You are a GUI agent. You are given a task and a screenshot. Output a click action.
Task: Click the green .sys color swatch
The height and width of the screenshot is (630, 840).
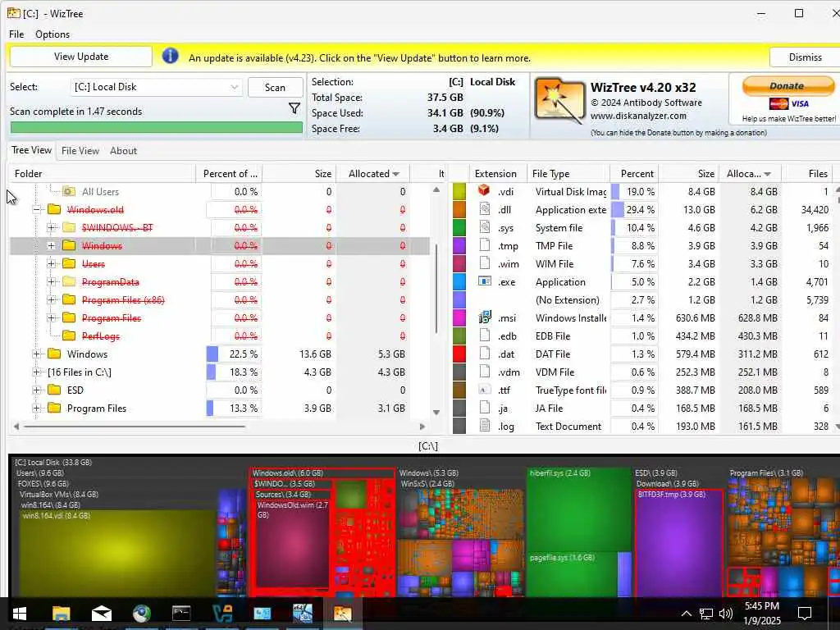tap(459, 227)
